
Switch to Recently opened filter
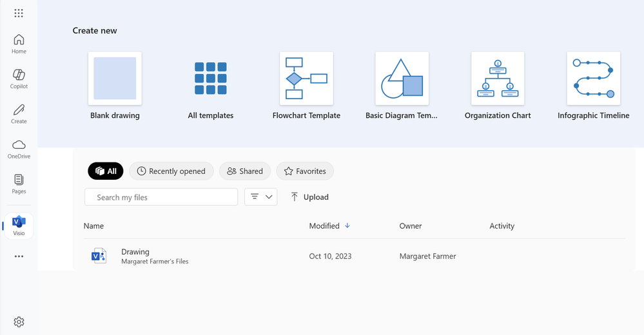[x=171, y=171]
